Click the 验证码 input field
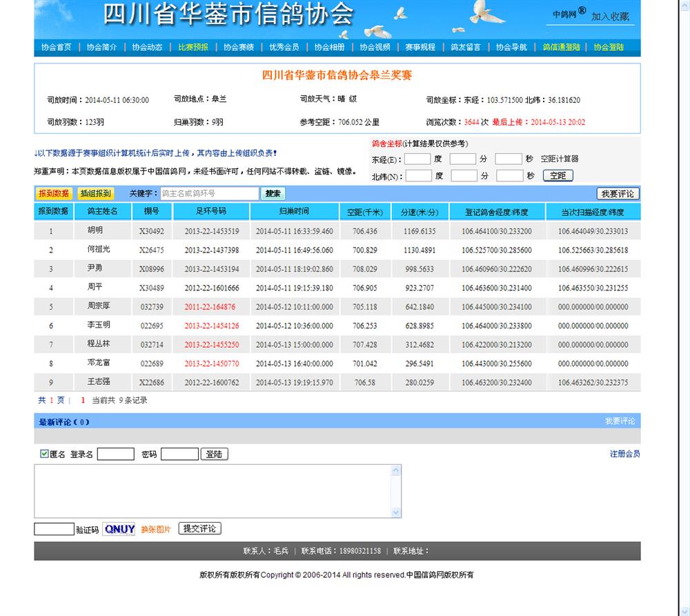 pos(54,529)
